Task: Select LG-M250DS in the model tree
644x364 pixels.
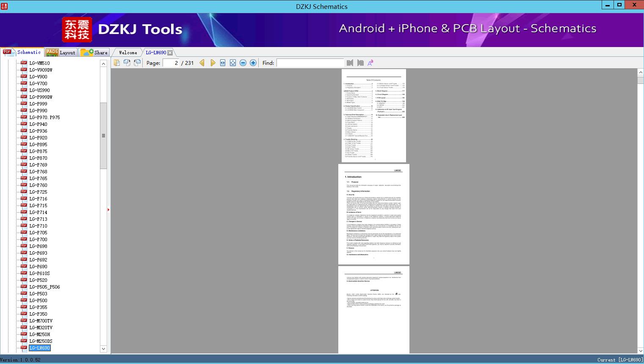Action: pos(41,341)
